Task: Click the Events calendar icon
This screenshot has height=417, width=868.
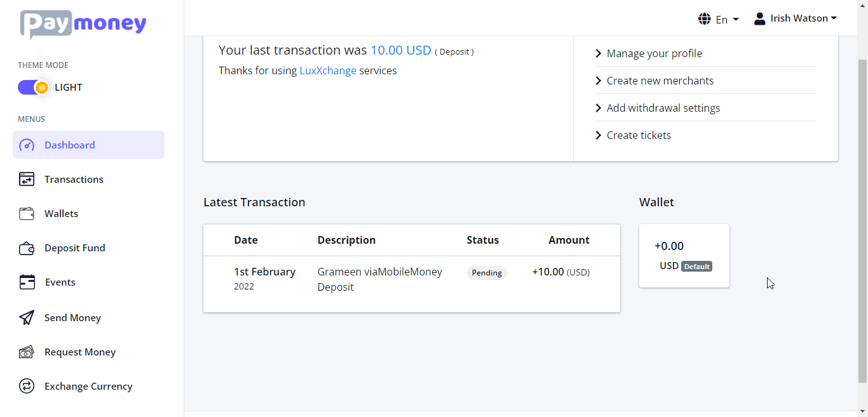Action: tap(27, 282)
